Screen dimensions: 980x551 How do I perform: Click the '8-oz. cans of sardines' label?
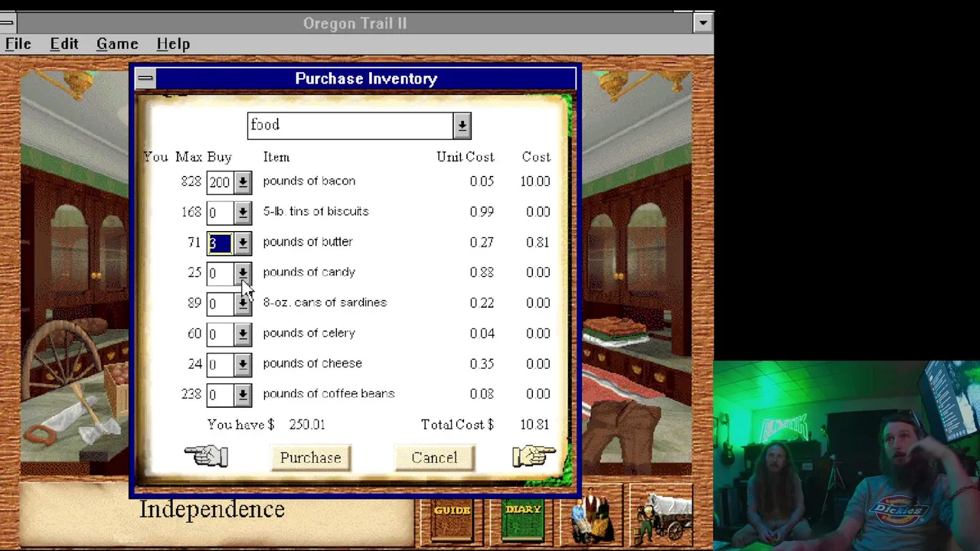(325, 302)
